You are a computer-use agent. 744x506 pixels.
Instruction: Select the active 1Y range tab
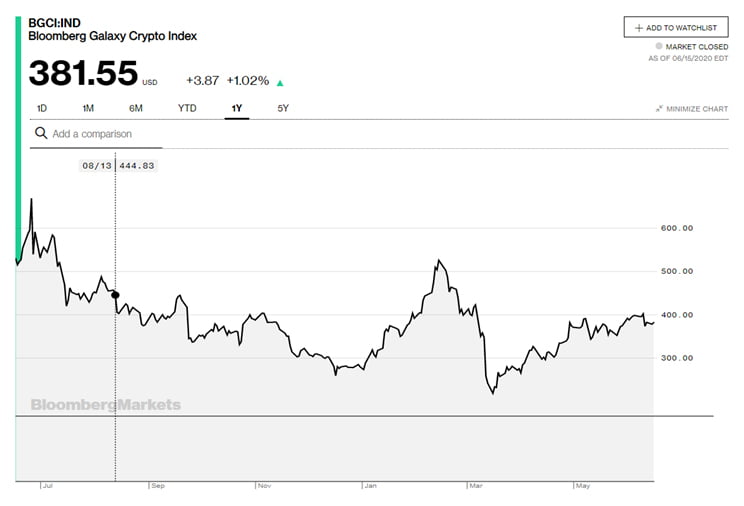[x=237, y=109]
